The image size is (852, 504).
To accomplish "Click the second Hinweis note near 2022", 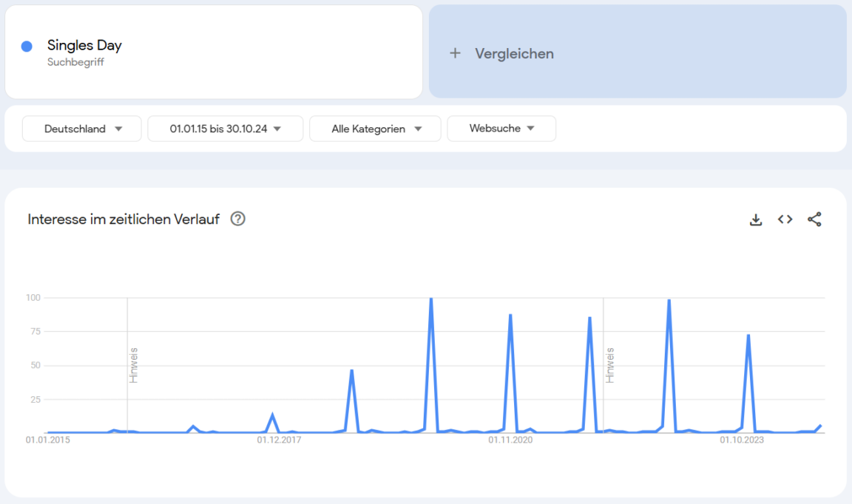I will [x=610, y=364].
